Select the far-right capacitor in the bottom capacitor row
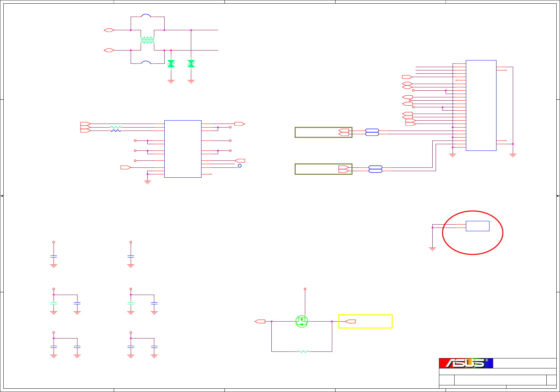The width and height of the screenshot is (560, 392). click(154, 346)
